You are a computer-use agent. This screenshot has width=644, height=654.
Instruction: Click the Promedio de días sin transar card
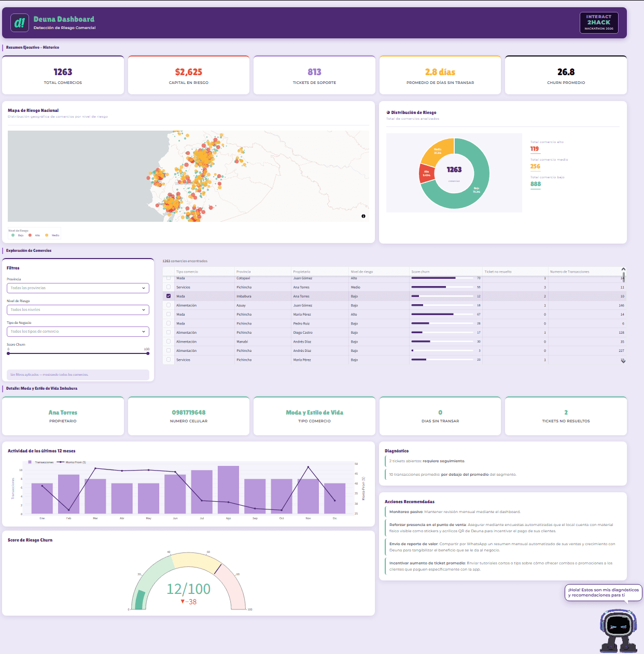coord(440,75)
